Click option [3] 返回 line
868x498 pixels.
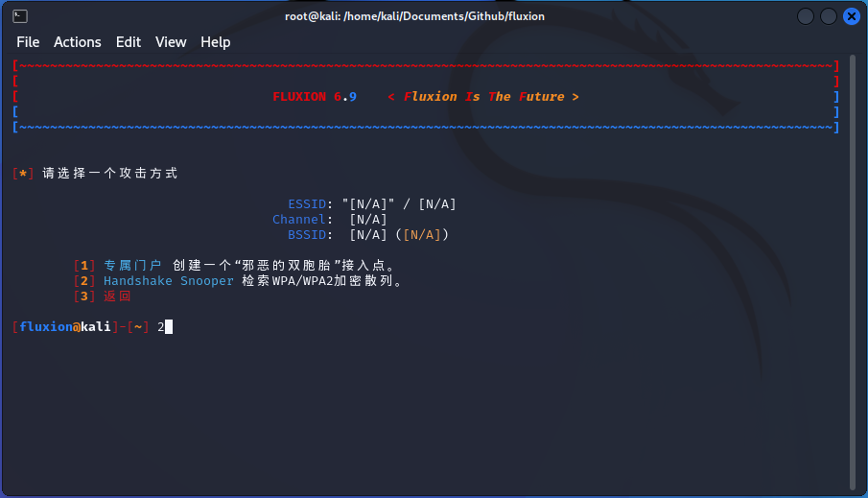[103, 296]
